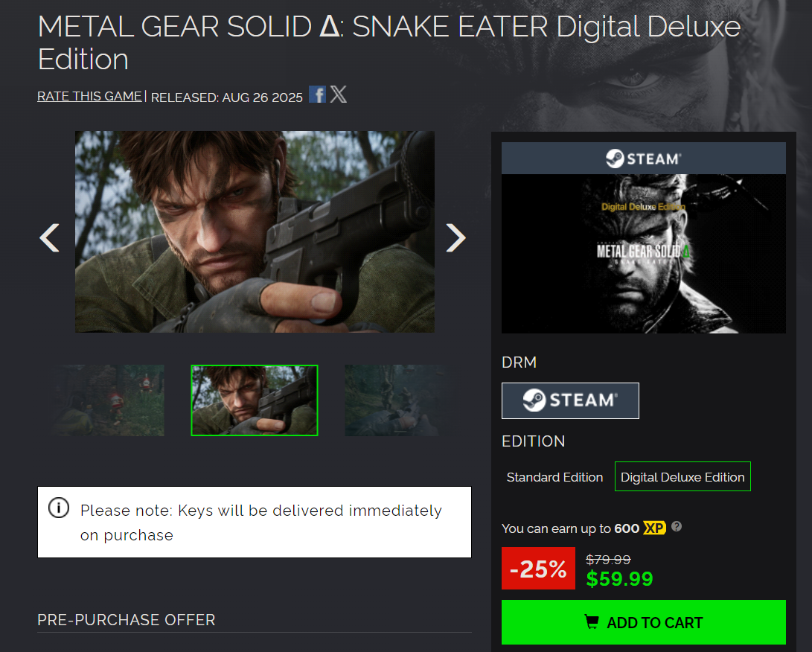Share the game on Facebook
This screenshot has width=812, height=652.
click(x=317, y=95)
